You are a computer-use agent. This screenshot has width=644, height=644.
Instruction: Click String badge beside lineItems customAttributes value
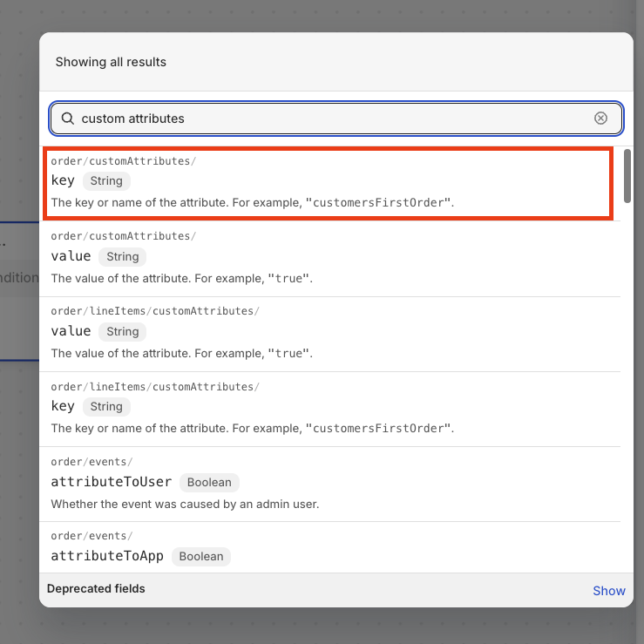pyautogui.click(x=123, y=331)
